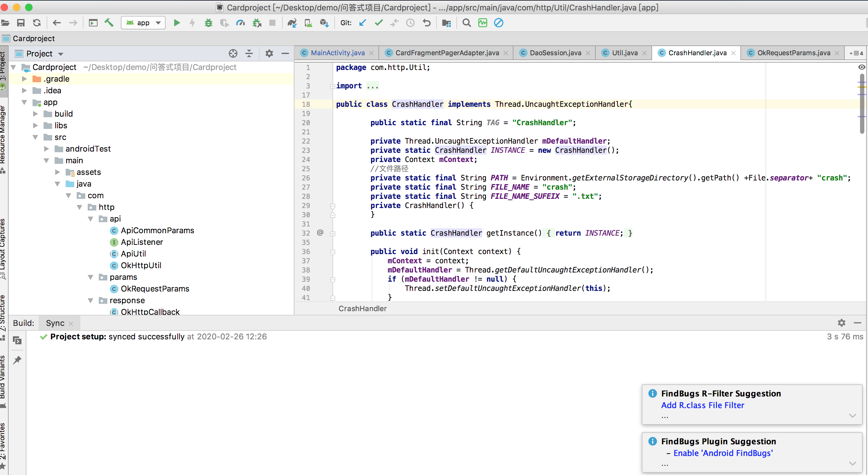Debug the app with the bug icon

coord(209,23)
